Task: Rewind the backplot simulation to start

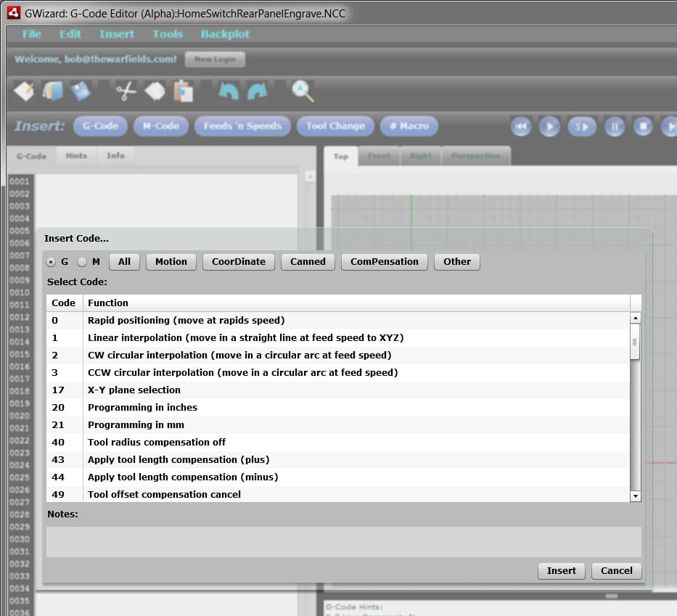Action: click(521, 126)
